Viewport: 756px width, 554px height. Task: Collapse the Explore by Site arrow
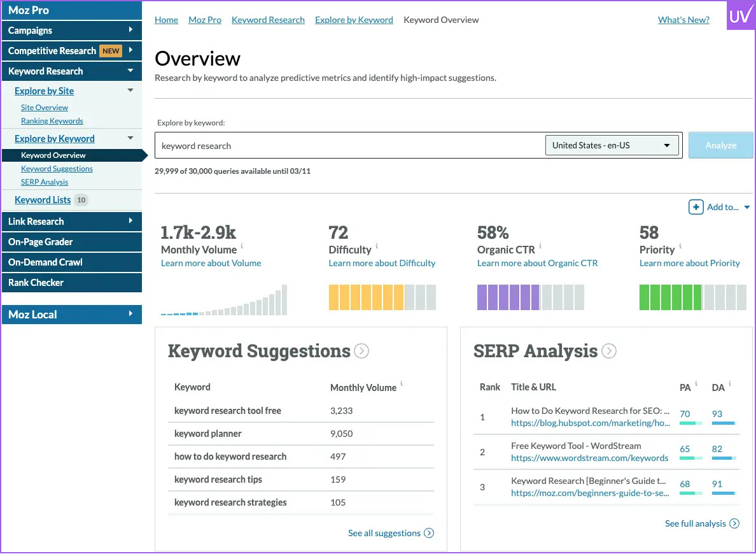130,90
